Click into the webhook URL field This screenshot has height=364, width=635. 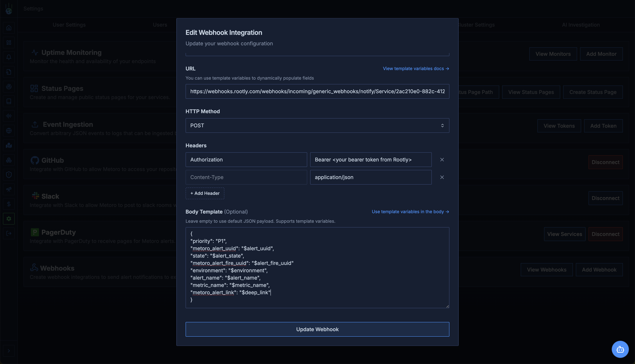click(317, 91)
